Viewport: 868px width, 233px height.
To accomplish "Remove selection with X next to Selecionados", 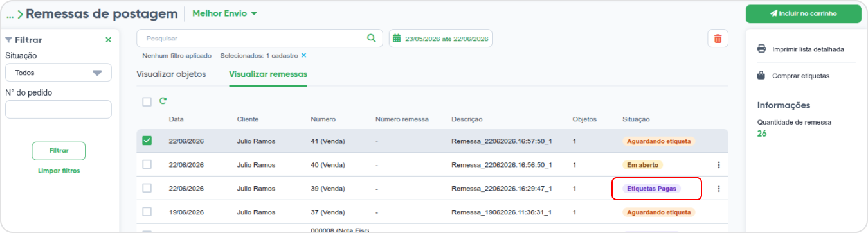I will pos(303,55).
